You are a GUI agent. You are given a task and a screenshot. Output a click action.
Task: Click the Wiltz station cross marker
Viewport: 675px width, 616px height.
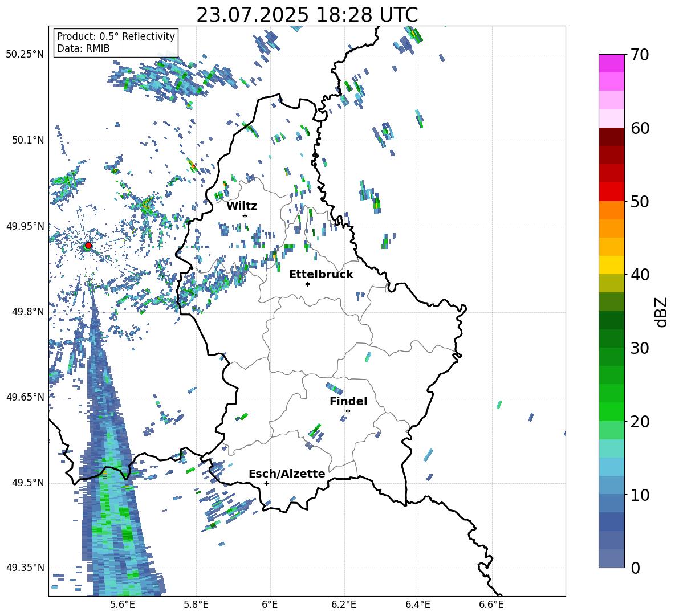click(x=245, y=215)
